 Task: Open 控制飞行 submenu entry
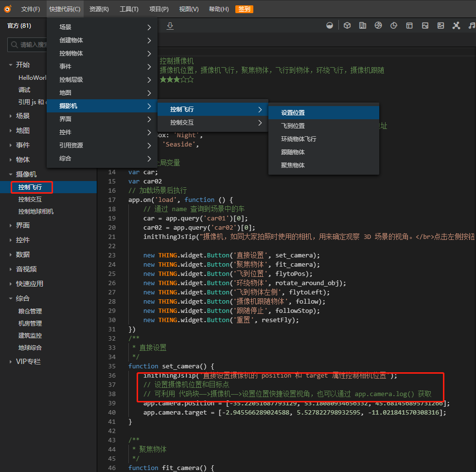point(212,109)
